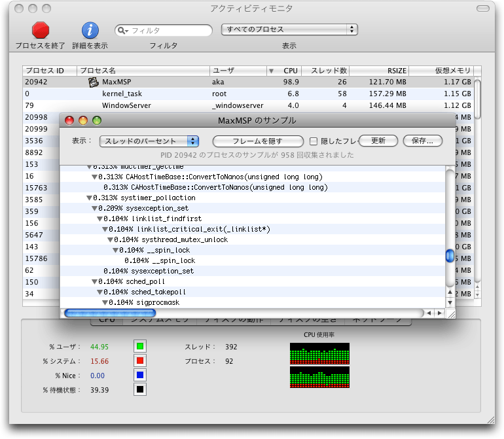Click the sample tree scroll up arrow
504x439 pixels.
pos(450,292)
